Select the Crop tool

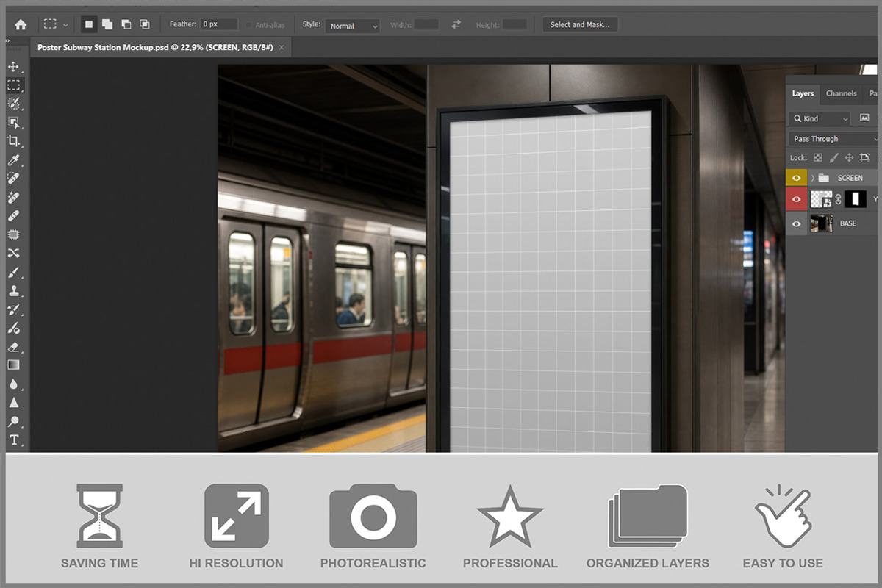(13, 141)
